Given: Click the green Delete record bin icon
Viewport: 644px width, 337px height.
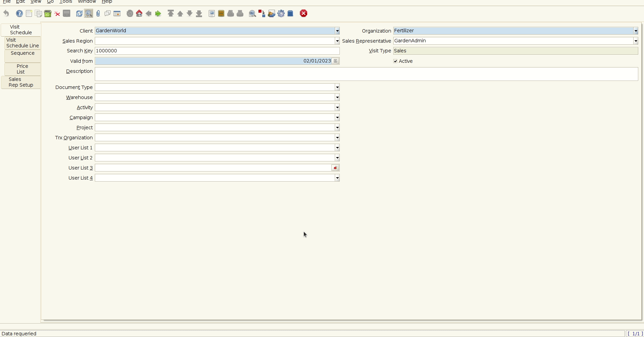Looking at the screenshot, I should 48,13.
